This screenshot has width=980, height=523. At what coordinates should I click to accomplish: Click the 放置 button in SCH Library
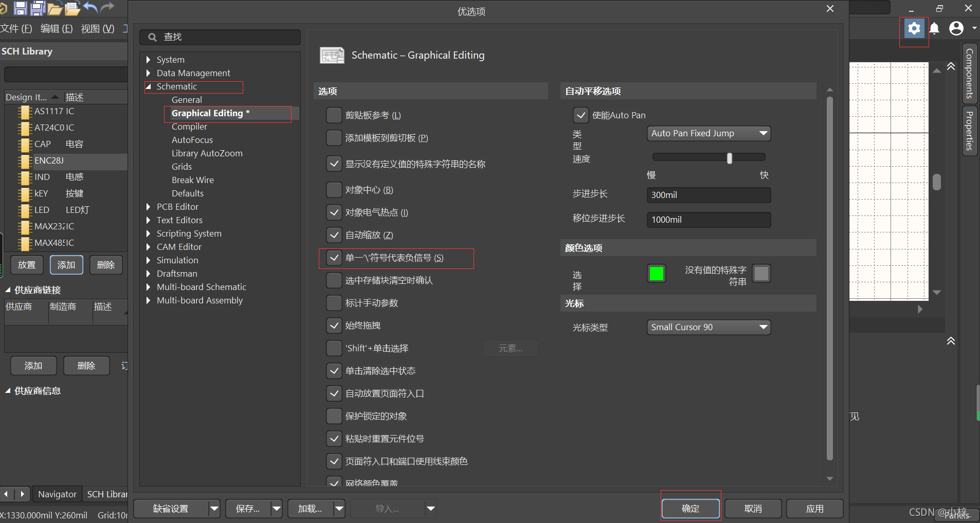click(27, 265)
